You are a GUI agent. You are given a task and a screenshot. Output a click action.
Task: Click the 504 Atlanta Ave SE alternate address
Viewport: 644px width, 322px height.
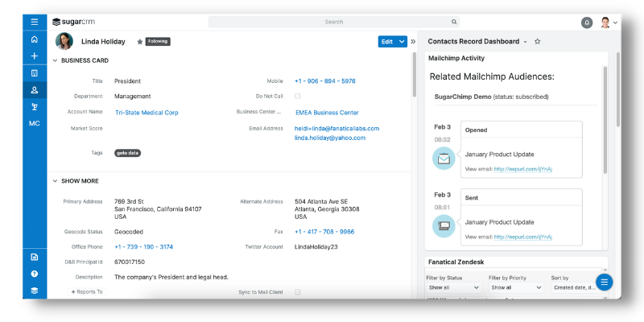click(x=327, y=209)
